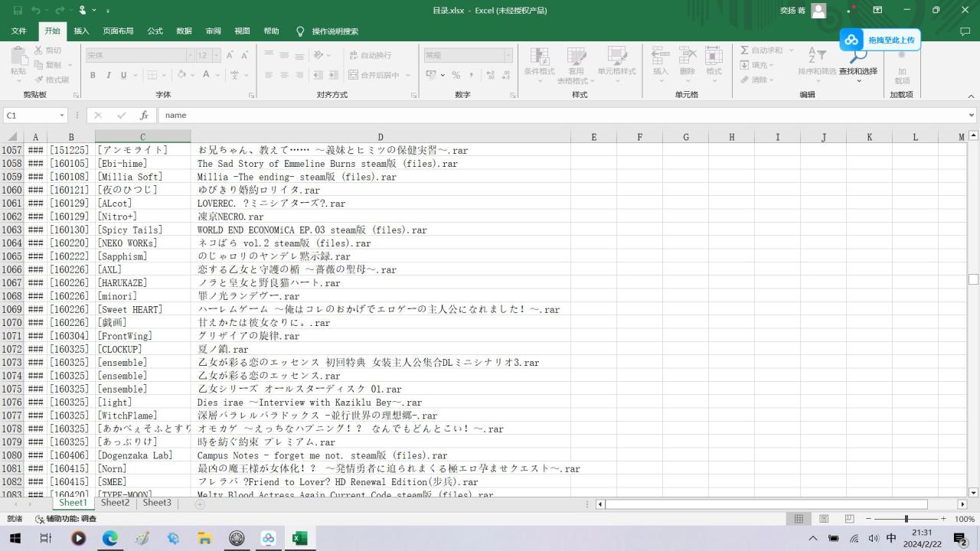Click the Cell Styles (单元格样式) icon

click(617, 56)
